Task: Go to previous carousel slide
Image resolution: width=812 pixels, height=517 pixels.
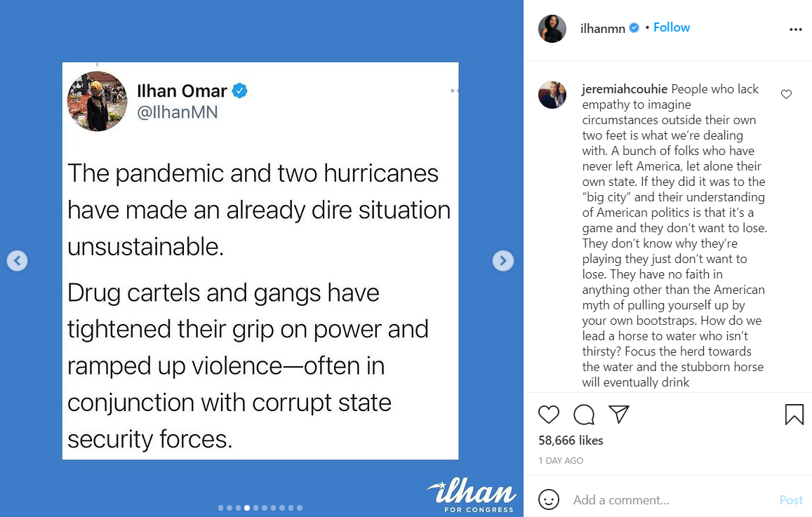Action: (x=18, y=261)
